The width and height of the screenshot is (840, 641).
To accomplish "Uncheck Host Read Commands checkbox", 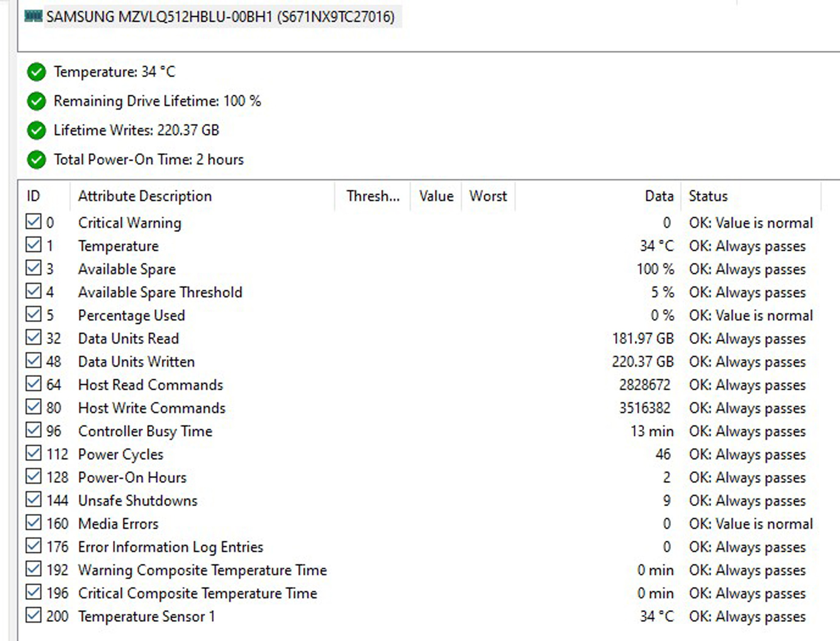I will pyautogui.click(x=33, y=384).
